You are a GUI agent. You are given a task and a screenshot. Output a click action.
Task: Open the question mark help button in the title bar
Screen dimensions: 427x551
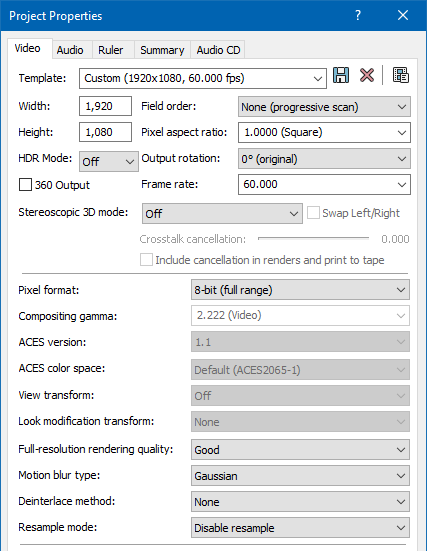click(x=358, y=15)
